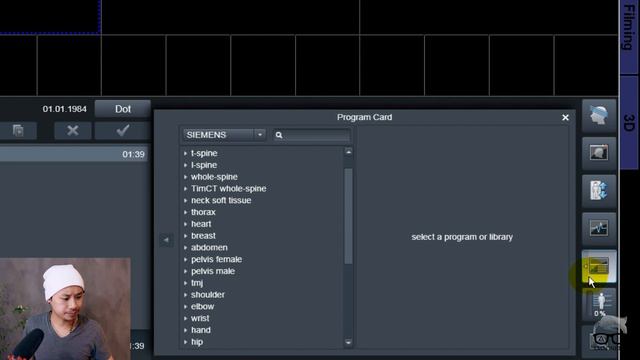Select the hand entry
This screenshot has height=360, width=640.
pyautogui.click(x=201, y=330)
